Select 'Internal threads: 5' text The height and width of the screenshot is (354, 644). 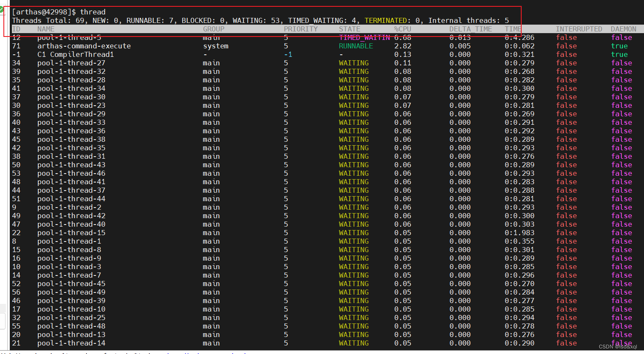pos(469,20)
